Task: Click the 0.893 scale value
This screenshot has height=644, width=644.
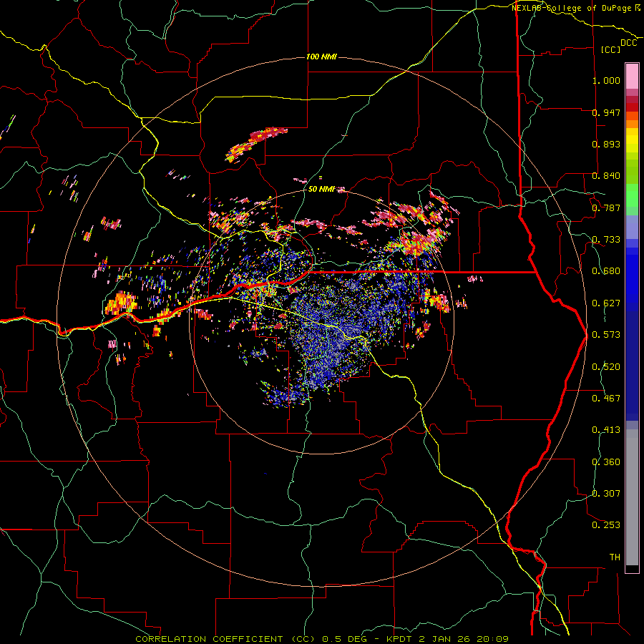Action: [x=606, y=144]
